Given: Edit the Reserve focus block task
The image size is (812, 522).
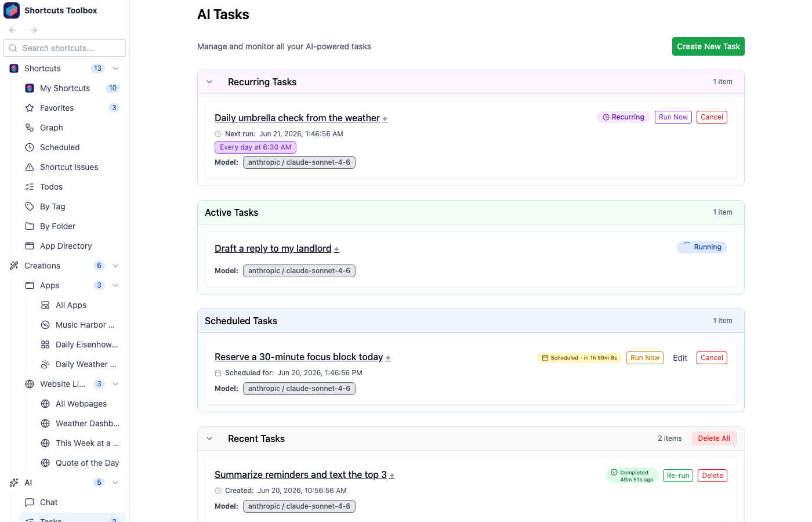Looking at the screenshot, I should pos(680,358).
